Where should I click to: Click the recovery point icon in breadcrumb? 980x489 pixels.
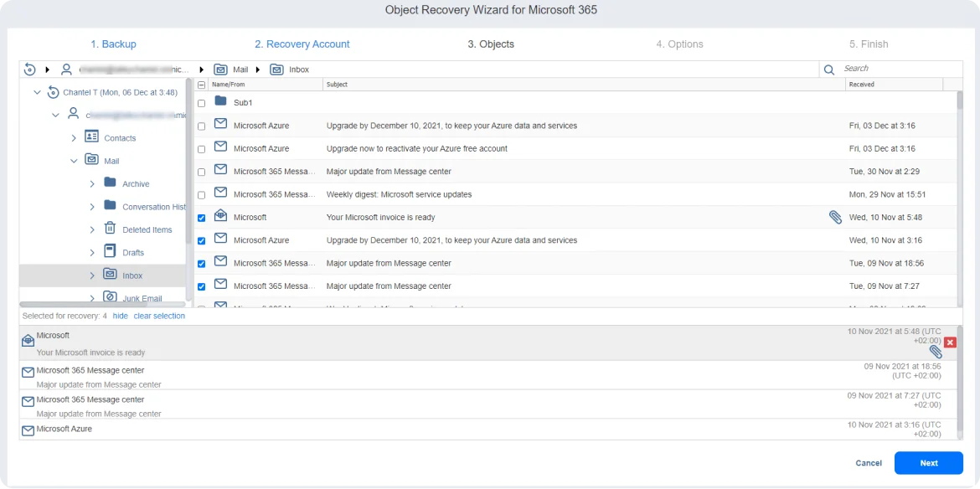tap(30, 69)
